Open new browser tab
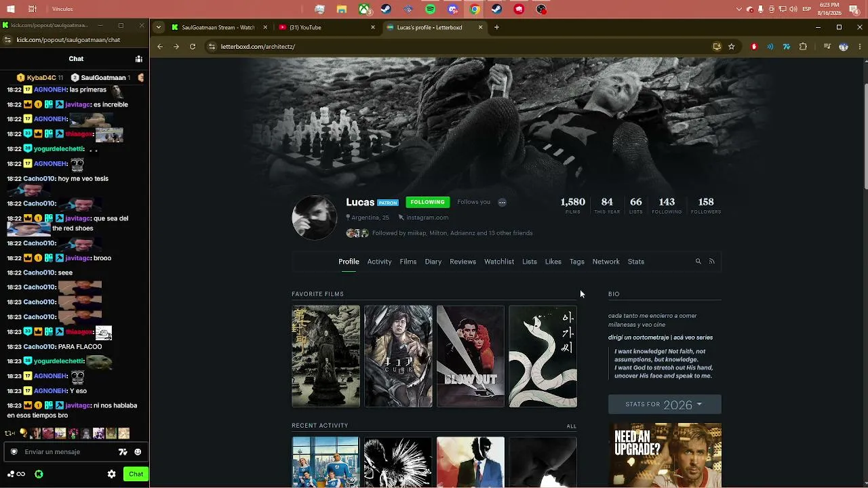 [496, 27]
